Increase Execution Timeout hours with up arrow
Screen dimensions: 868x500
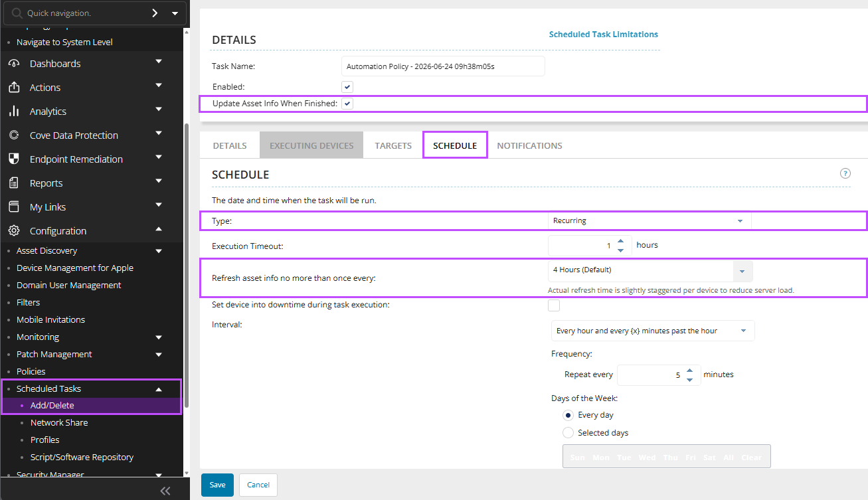(x=620, y=242)
